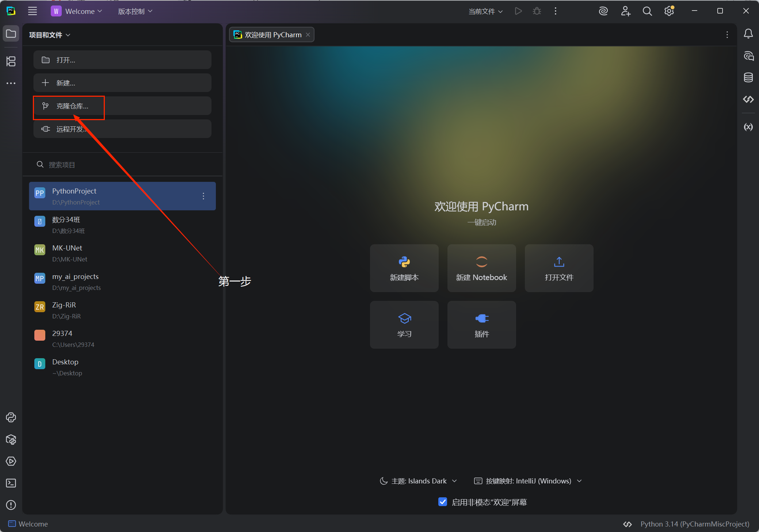Open the 版本控制 dropdown

(135, 11)
